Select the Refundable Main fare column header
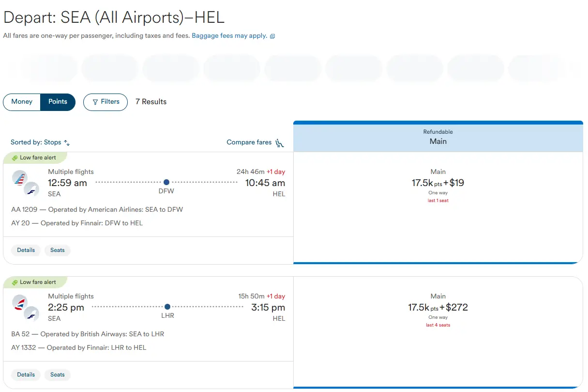This screenshot has height=392, width=588. coord(438,137)
